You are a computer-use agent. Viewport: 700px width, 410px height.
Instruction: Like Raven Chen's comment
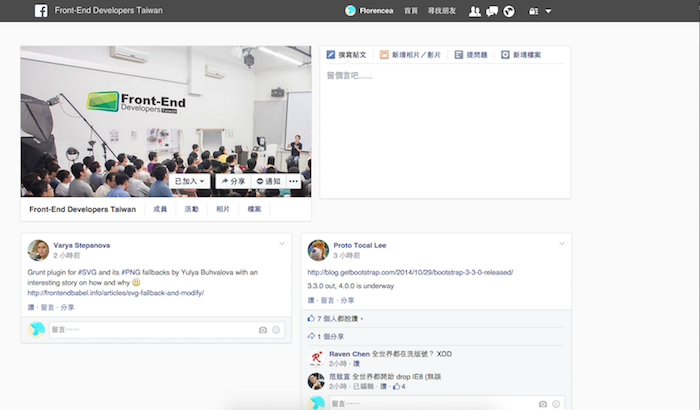(x=357, y=364)
